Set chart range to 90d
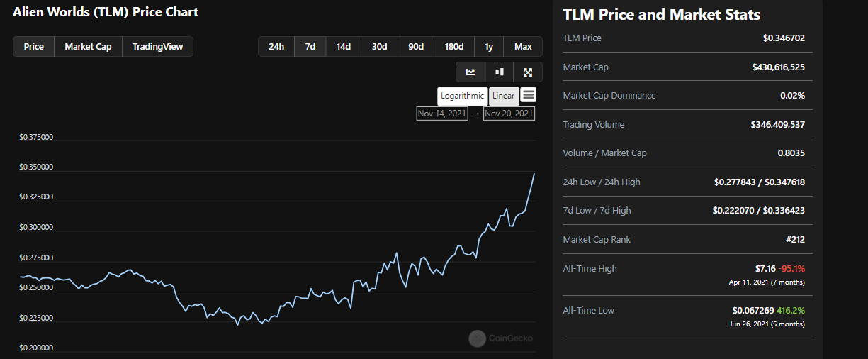 (x=416, y=47)
